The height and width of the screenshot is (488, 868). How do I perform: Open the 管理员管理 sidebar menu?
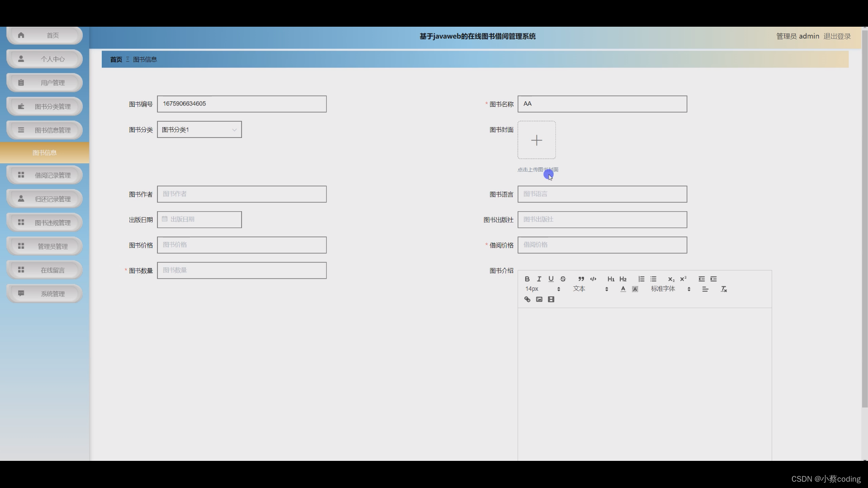pyautogui.click(x=44, y=246)
